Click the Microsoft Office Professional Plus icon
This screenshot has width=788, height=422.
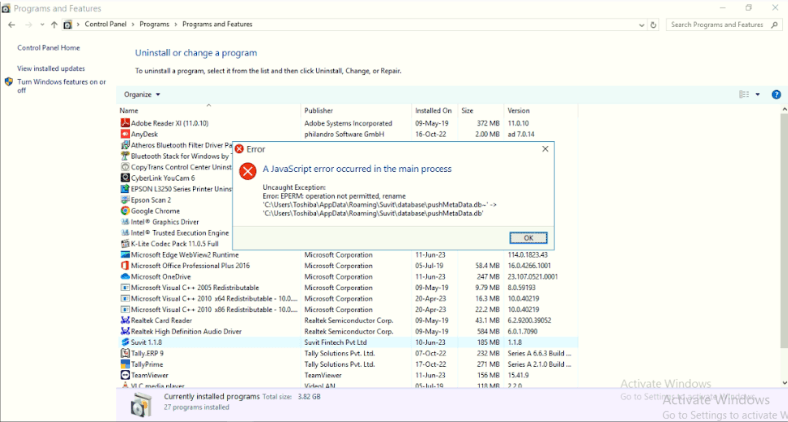125,266
